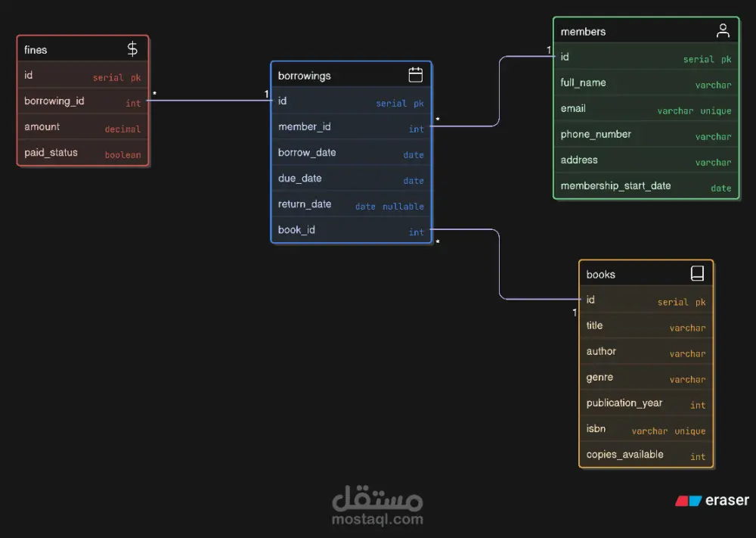Click the mostaql.com watermark link

378,519
